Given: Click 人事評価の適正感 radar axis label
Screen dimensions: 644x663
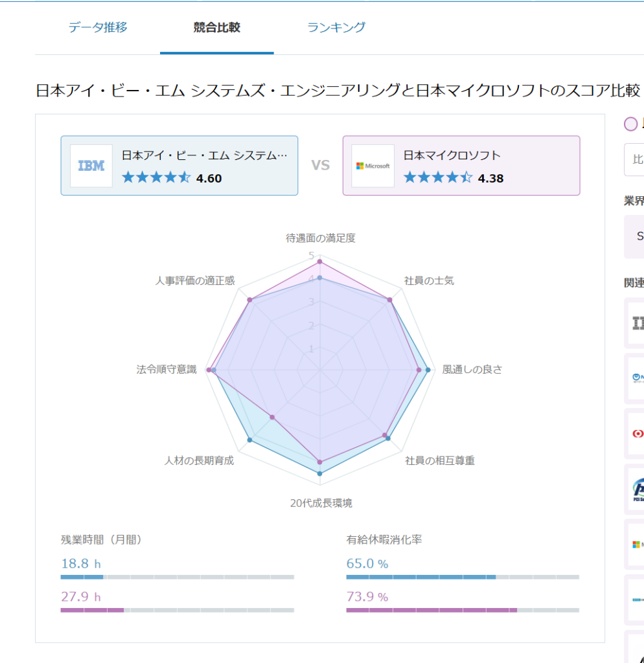Looking at the screenshot, I should tap(194, 281).
